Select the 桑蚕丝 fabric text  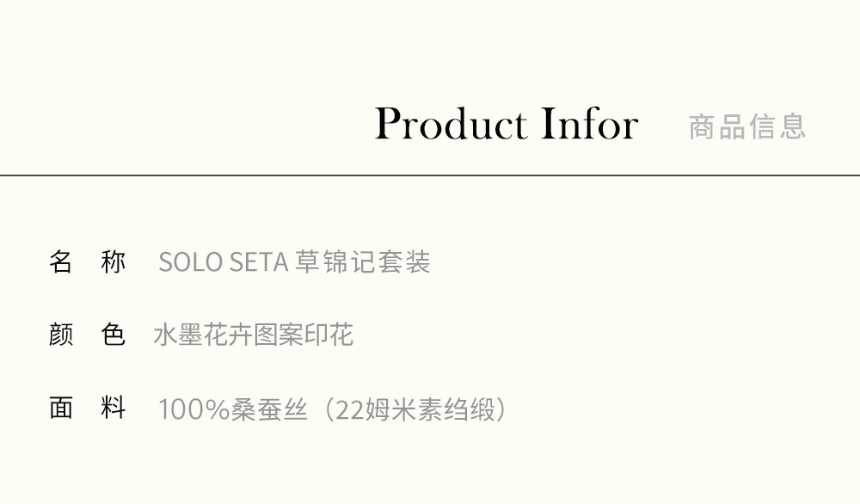click(x=269, y=410)
